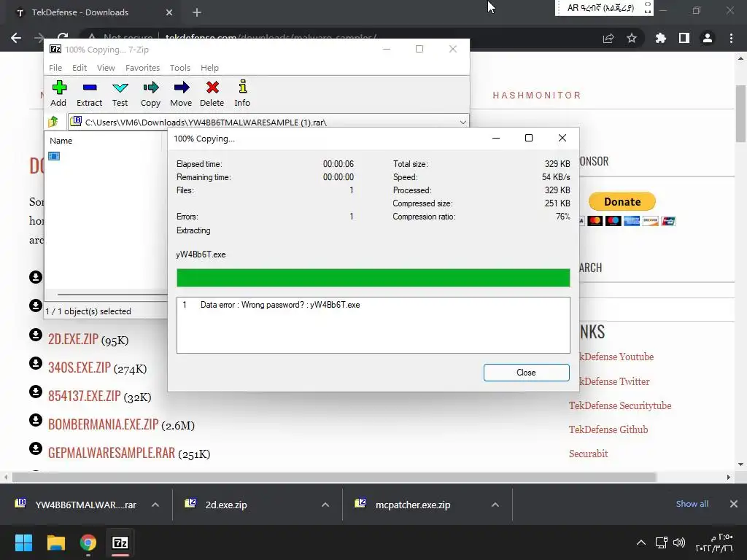Click the HASHMONITOR navigation link
This screenshot has height=560, width=747.
coord(537,96)
